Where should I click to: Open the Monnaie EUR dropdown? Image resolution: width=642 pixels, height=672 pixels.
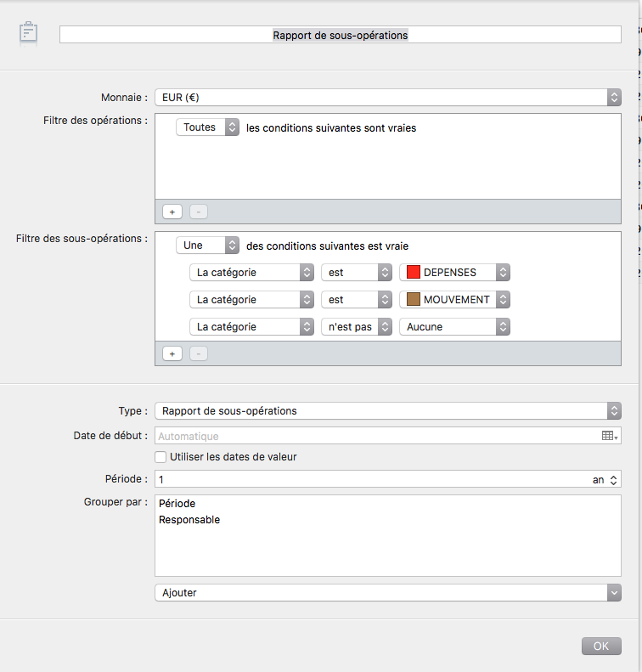(x=387, y=98)
